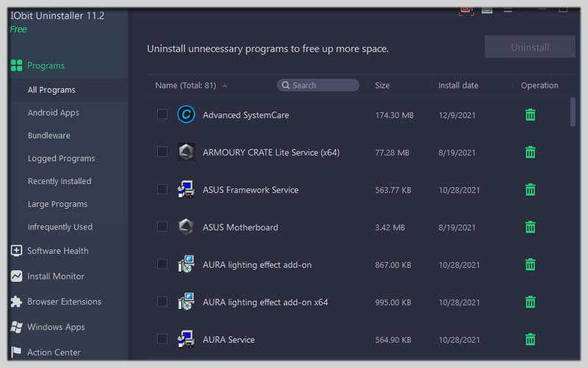Show Recently Installed programs
This screenshot has height=368, width=588.
click(60, 181)
